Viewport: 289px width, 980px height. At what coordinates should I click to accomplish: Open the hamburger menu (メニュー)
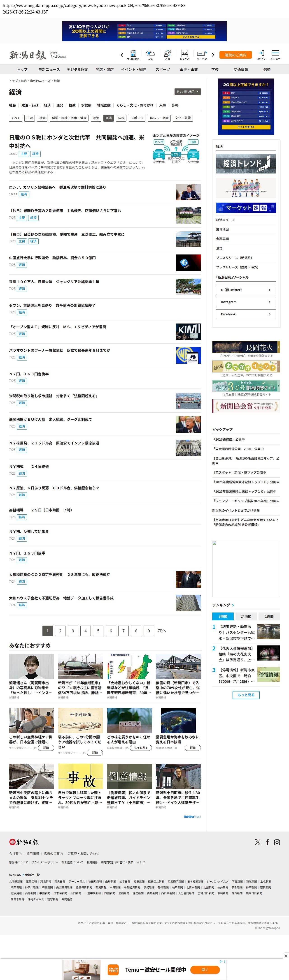coord(275,55)
